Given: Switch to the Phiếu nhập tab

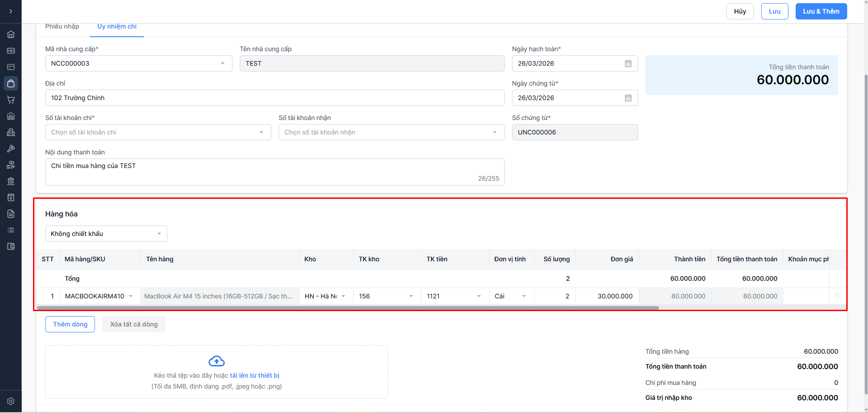Looking at the screenshot, I should [x=62, y=26].
